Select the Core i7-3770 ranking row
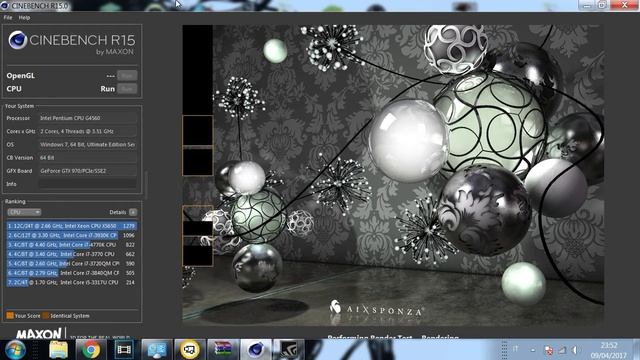640x360 pixels. pos(71,254)
